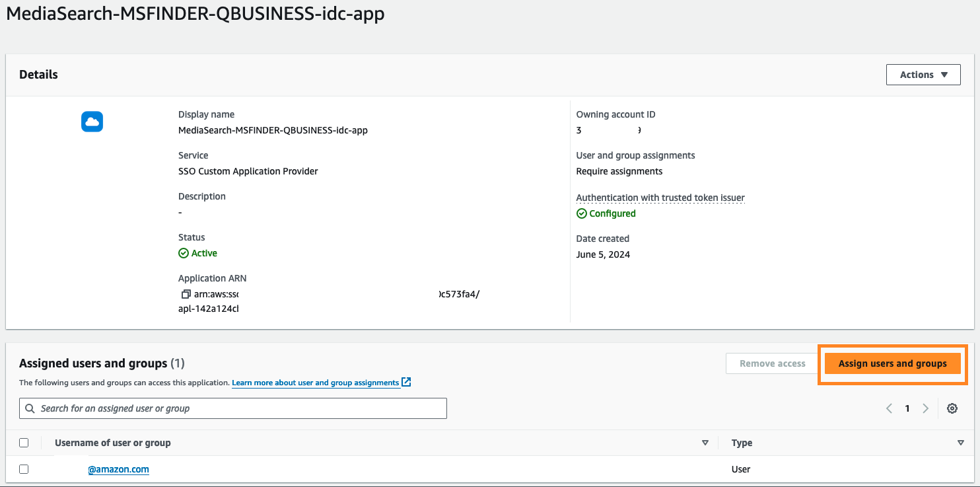Sort by Username of user or group
Screen dimensions: 980x487
coord(705,443)
